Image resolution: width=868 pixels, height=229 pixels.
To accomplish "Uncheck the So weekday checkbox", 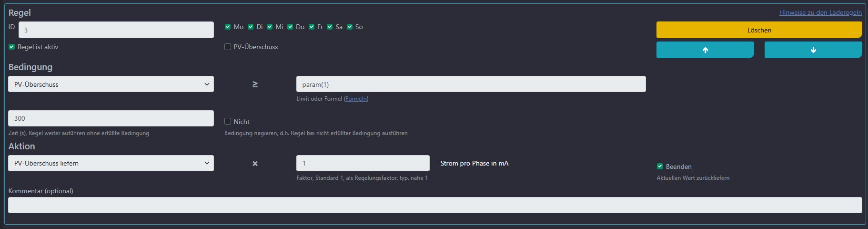I will pyautogui.click(x=350, y=27).
